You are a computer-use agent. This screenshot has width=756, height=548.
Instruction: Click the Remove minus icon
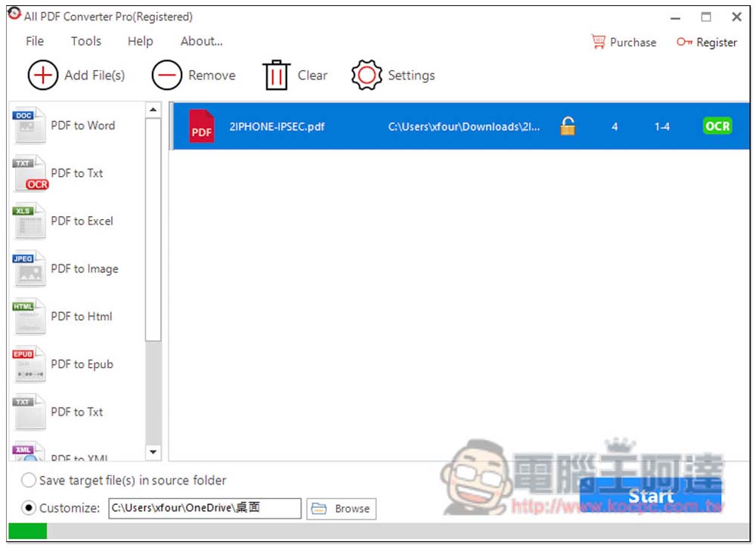166,76
